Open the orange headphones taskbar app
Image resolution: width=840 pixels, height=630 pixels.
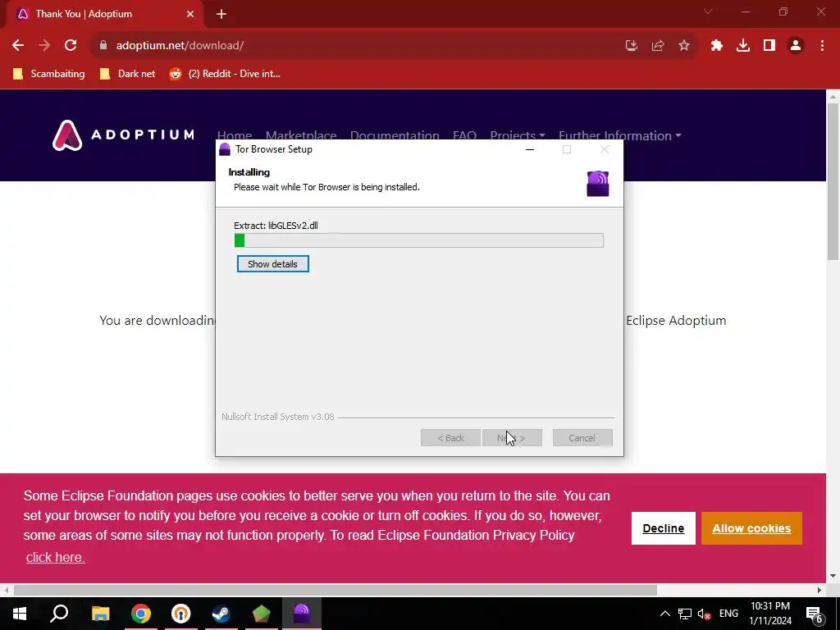(181, 614)
